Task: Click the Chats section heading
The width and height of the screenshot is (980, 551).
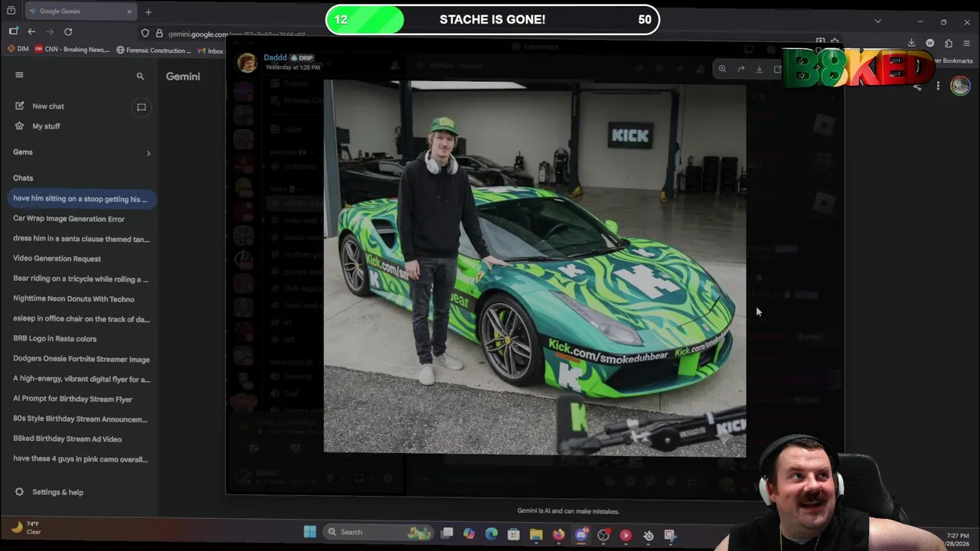Action: tap(23, 178)
